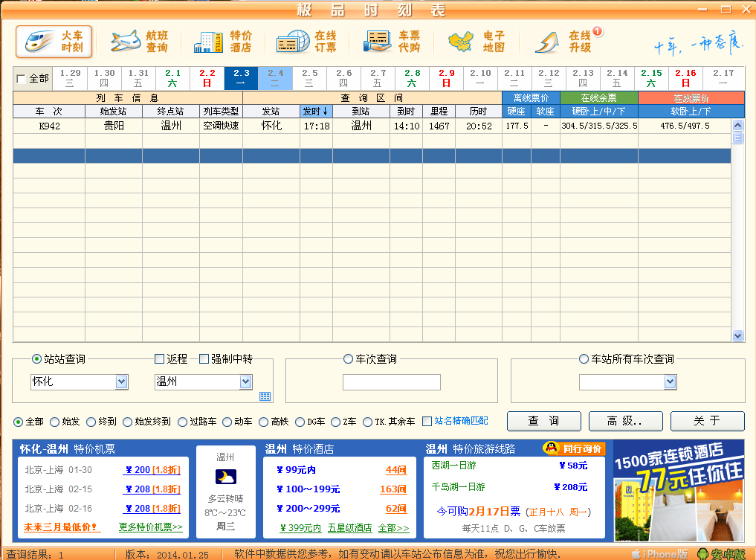
Task: Open the 电子地图 electronic map icon
Action: tap(476, 42)
